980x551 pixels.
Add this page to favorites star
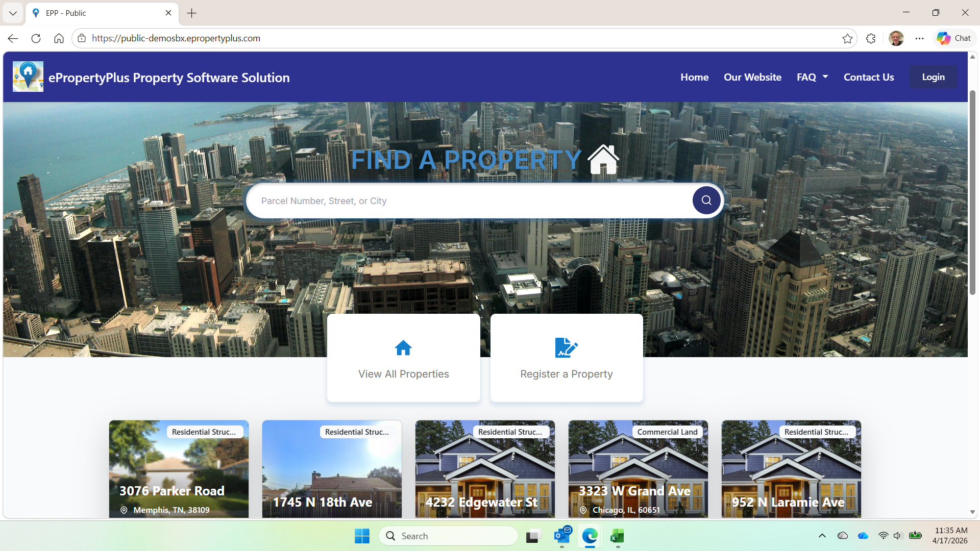pyautogui.click(x=847, y=38)
